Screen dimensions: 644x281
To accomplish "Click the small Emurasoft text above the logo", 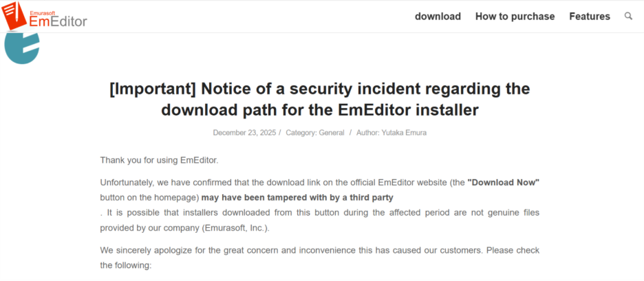I will 45,10.
